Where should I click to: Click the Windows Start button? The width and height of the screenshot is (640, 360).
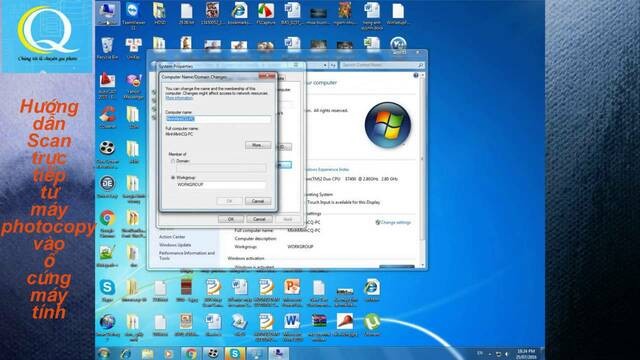[x=104, y=353]
